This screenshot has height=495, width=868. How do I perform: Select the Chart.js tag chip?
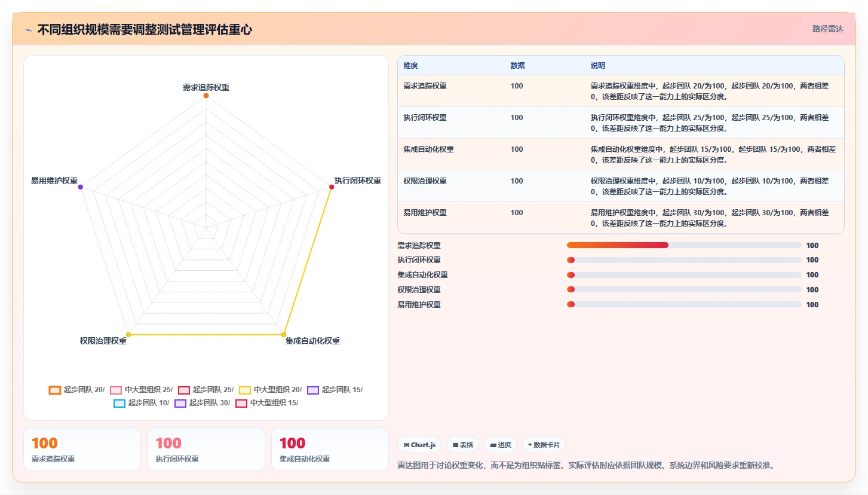pos(419,445)
